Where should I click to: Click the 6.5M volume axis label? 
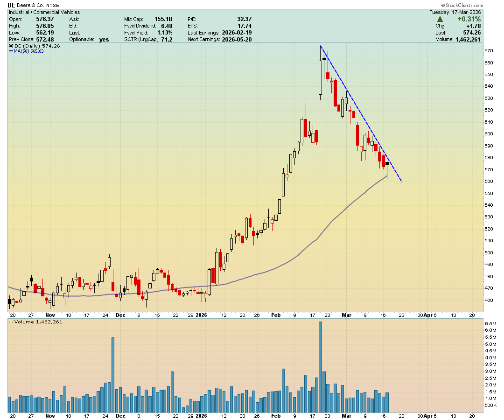[x=490, y=323]
